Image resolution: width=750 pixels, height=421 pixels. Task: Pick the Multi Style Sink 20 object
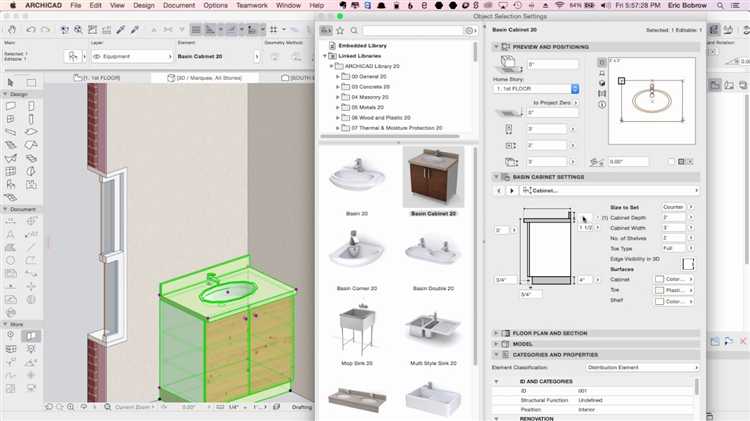[433, 334]
